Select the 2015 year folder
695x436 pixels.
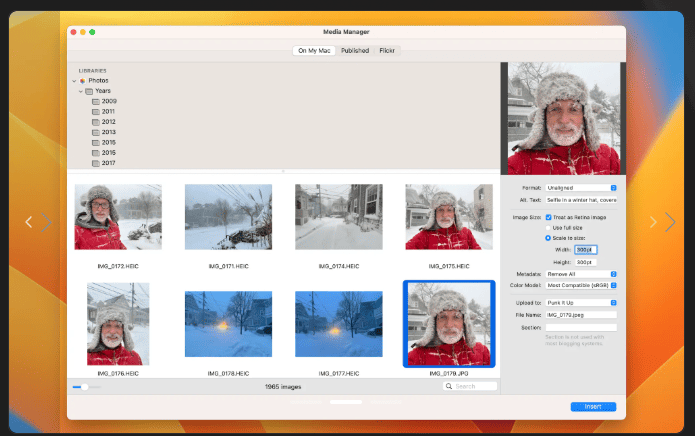pyautogui.click(x=104, y=143)
